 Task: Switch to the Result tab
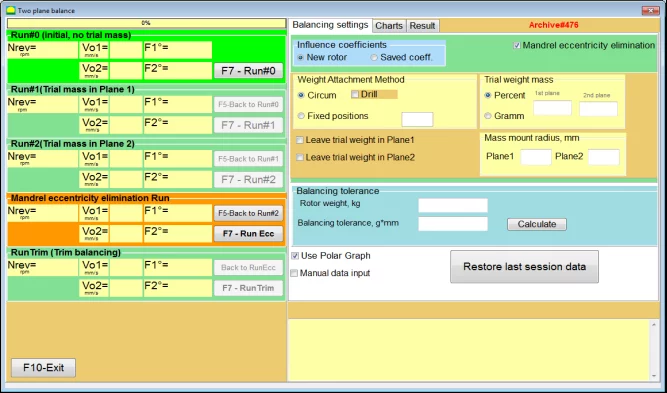pos(422,26)
